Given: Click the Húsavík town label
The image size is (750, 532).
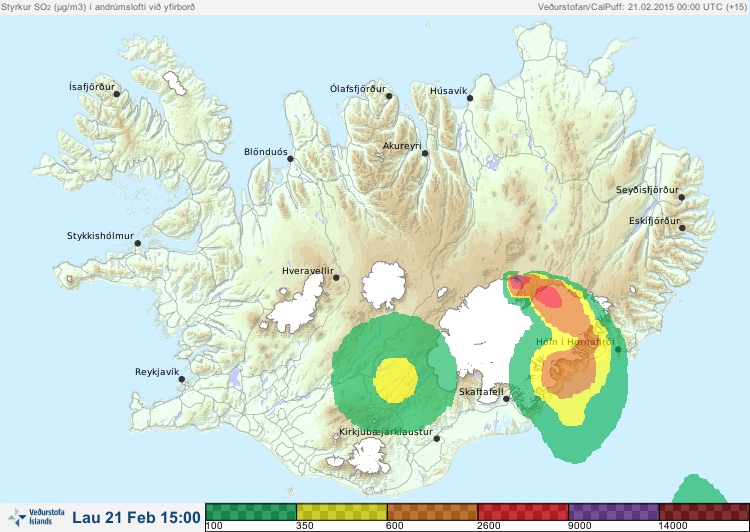Looking at the screenshot, I should pyautogui.click(x=448, y=91).
